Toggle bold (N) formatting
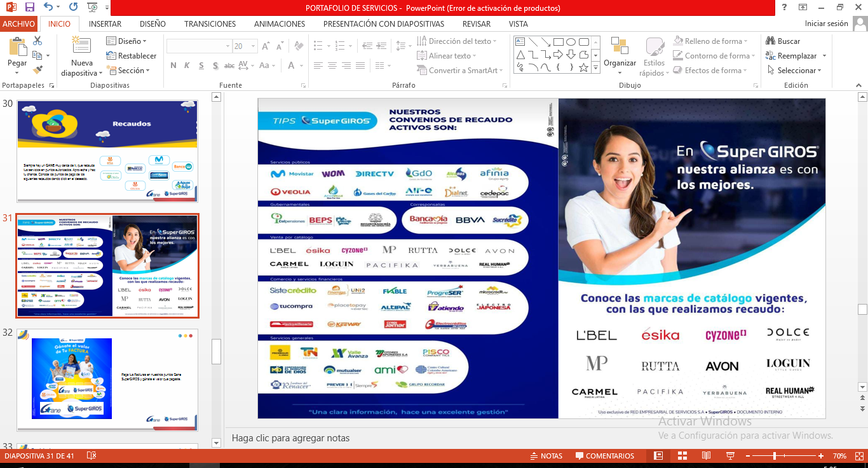Image resolution: width=868 pixels, height=468 pixels. coord(173,65)
